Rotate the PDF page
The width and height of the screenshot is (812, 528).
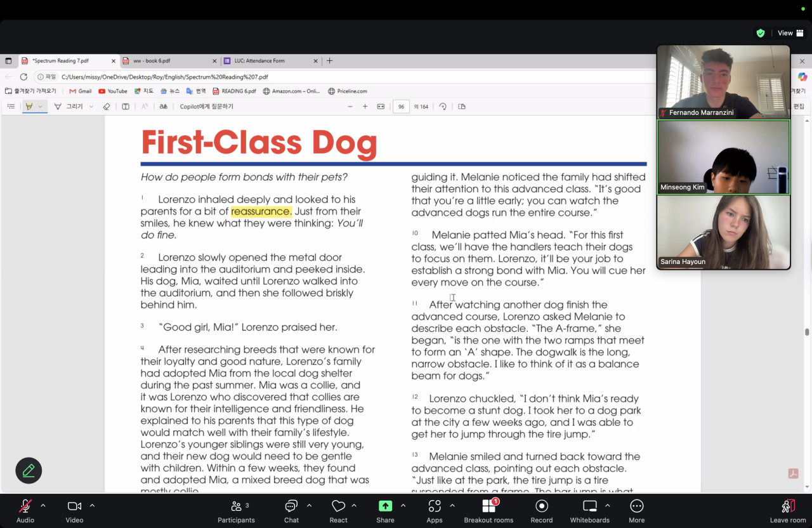tap(443, 107)
